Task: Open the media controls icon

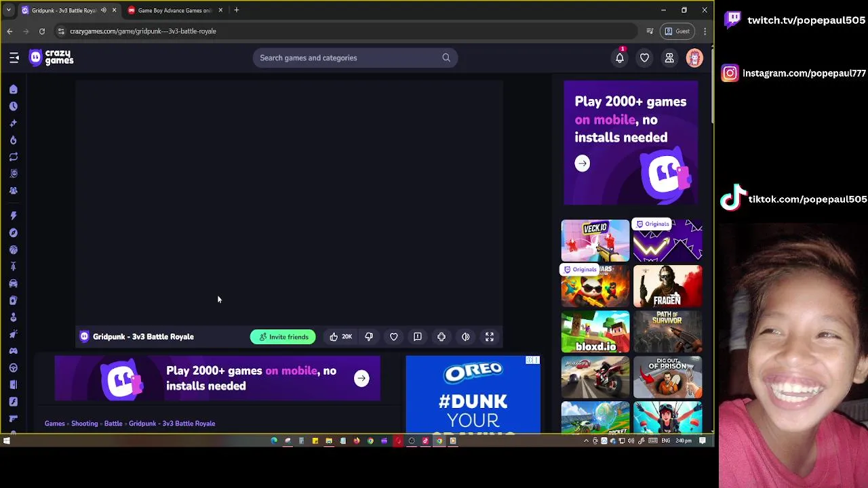Action: tap(650, 31)
